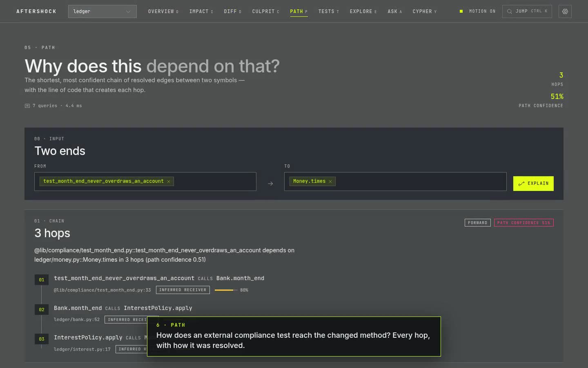Image resolution: width=588 pixels, height=368 pixels.
Task: Click the queries log icon
Action: point(27,106)
